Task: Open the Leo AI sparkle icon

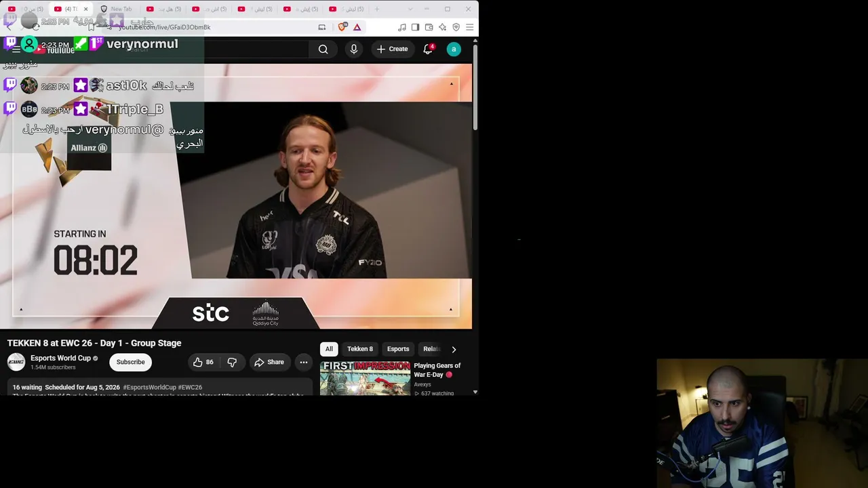Action: click(x=442, y=27)
